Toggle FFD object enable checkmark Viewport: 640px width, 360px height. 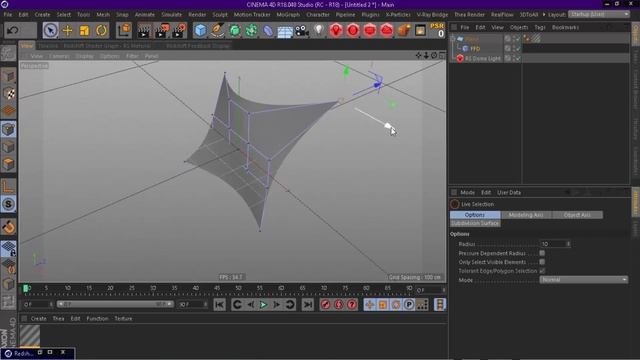(517, 49)
